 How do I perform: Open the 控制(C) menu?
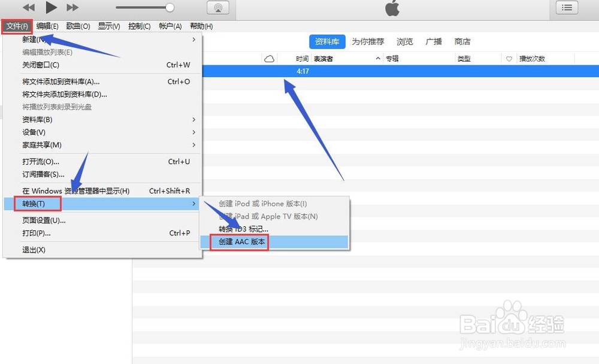point(140,26)
